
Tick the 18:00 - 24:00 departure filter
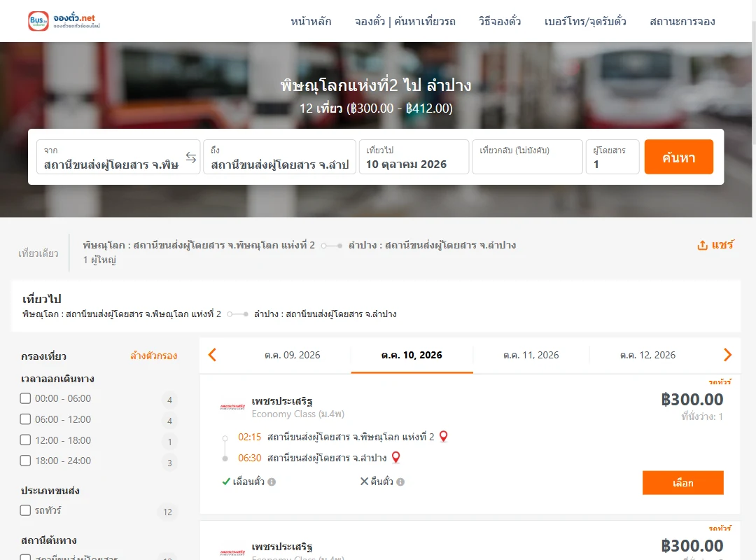point(26,461)
